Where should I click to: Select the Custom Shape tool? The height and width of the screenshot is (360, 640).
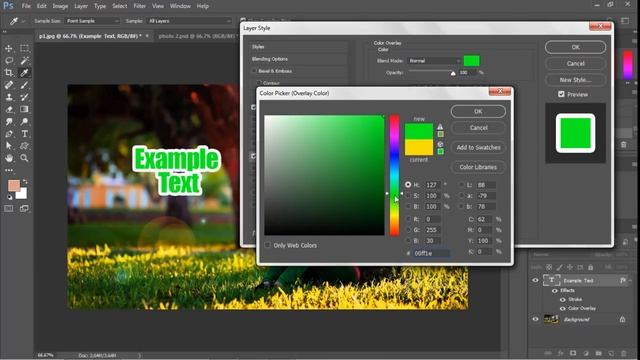pyautogui.click(x=24, y=146)
